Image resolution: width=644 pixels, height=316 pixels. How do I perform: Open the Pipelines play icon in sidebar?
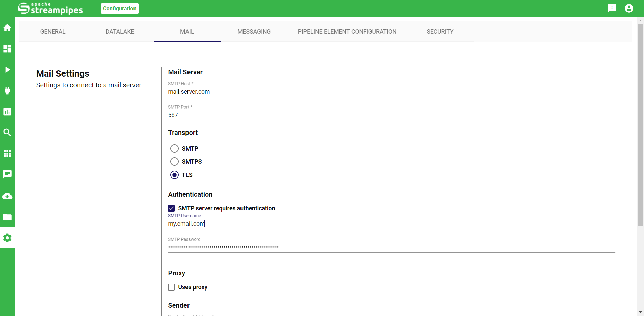(7, 70)
